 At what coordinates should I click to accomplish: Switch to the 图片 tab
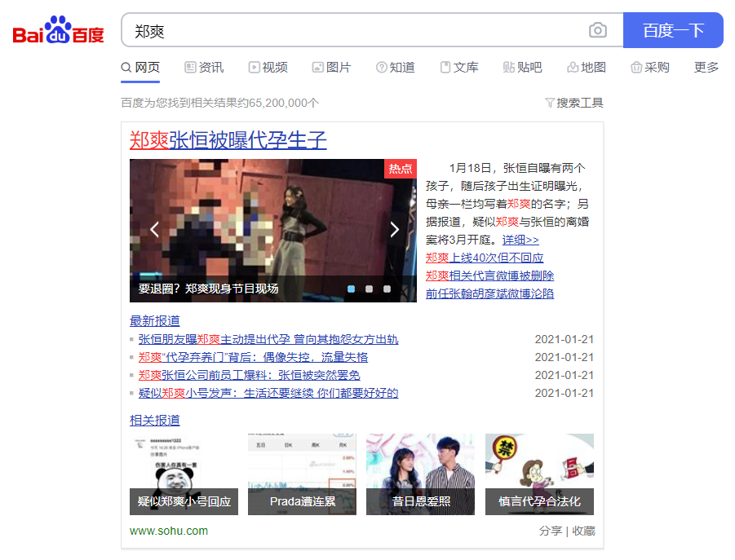point(331,68)
